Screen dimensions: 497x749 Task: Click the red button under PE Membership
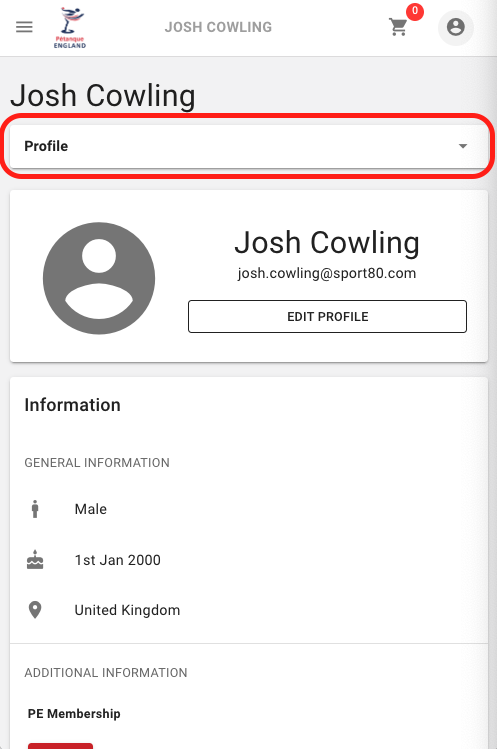point(60,746)
